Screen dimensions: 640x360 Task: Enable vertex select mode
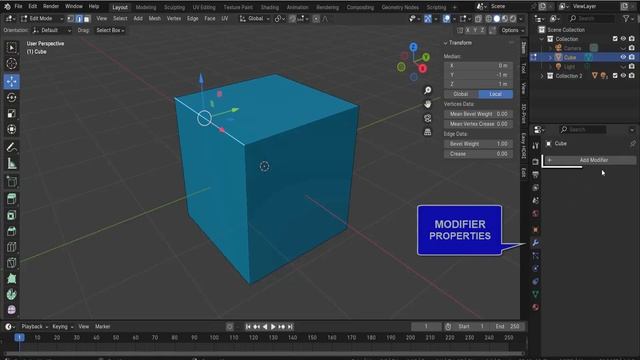[71, 19]
